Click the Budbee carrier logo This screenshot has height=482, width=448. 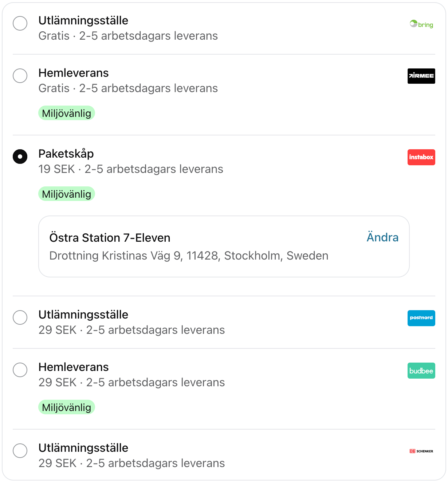click(x=421, y=371)
